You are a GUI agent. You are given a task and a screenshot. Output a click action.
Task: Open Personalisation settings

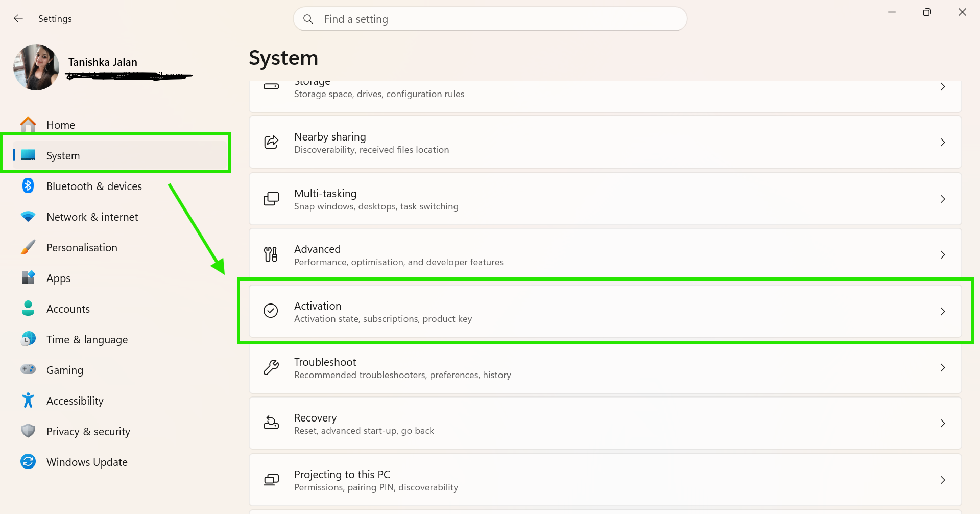pos(82,248)
